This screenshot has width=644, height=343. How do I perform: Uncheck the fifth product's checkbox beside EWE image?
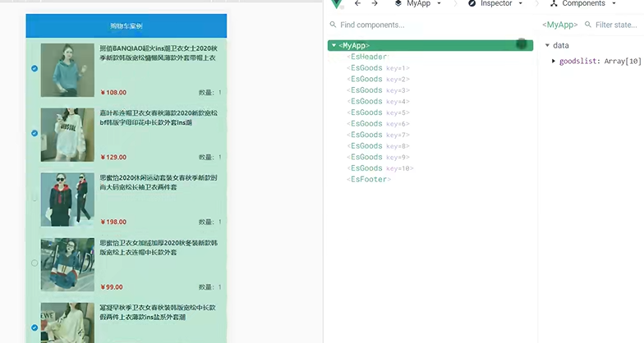pyautogui.click(x=34, y=327)
